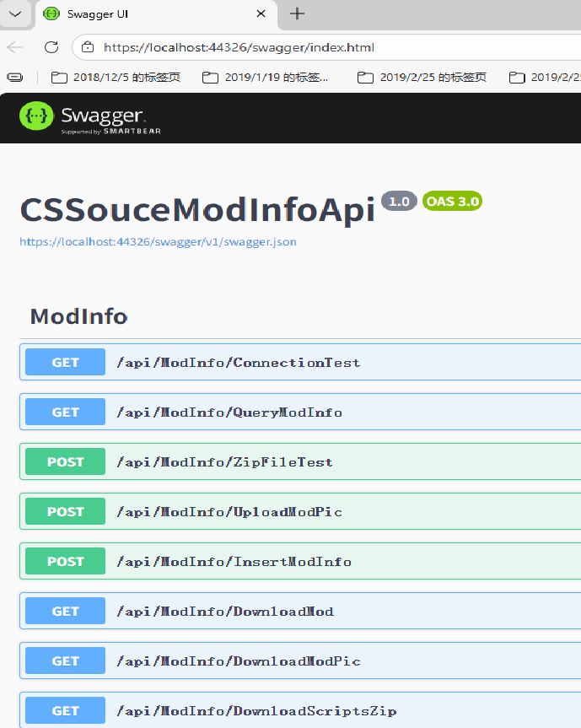Click the bookmarks bar leftmost icon
581x728 pixels.
click(x=14, y=78)
